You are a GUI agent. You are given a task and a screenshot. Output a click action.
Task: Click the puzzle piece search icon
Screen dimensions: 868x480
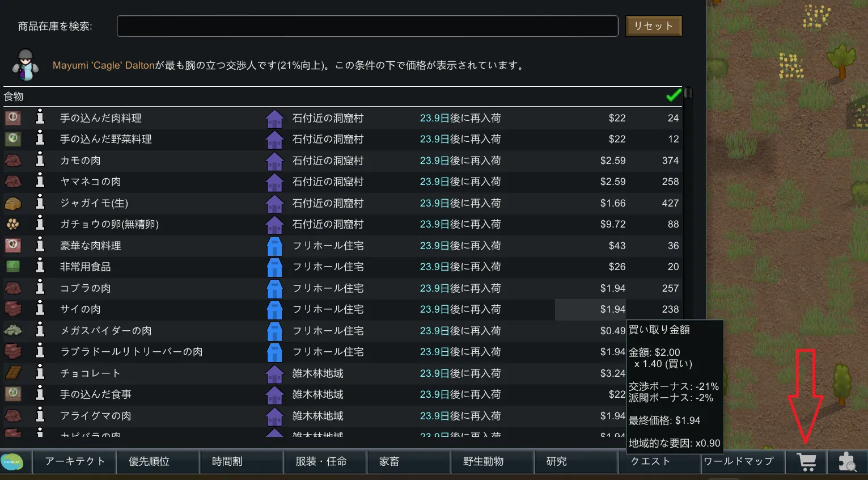pyautogui.click(x=847, y=462)
